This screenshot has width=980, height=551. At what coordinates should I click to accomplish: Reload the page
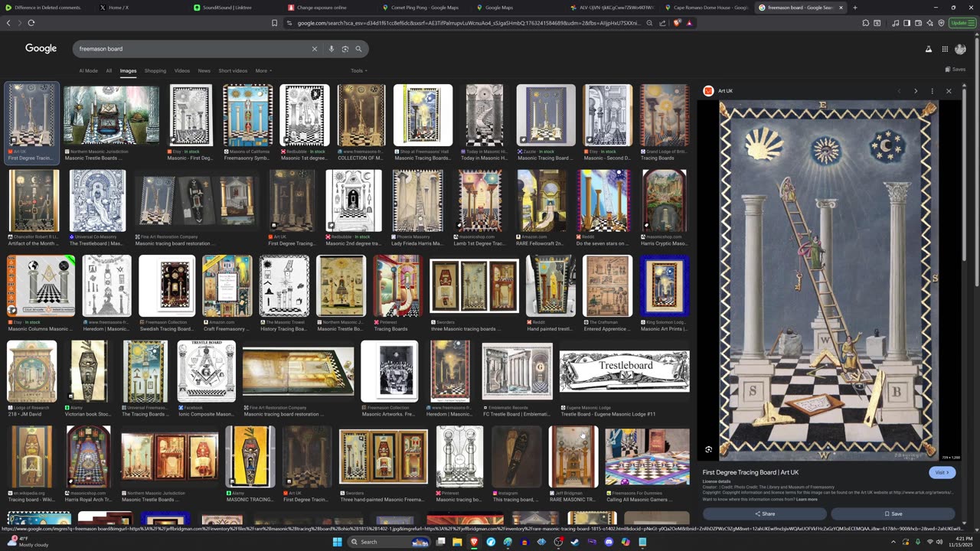[31, 23]
